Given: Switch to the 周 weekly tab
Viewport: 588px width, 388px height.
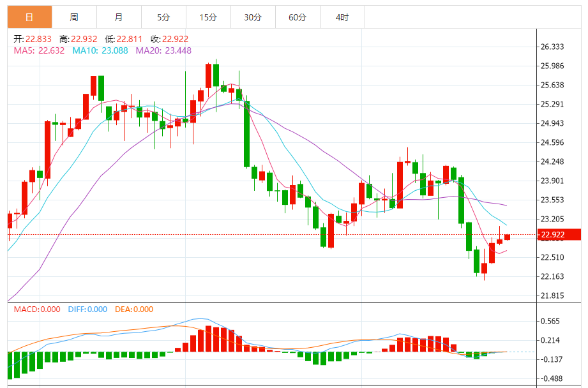Looking at the screenshot, I should [74, 17].
